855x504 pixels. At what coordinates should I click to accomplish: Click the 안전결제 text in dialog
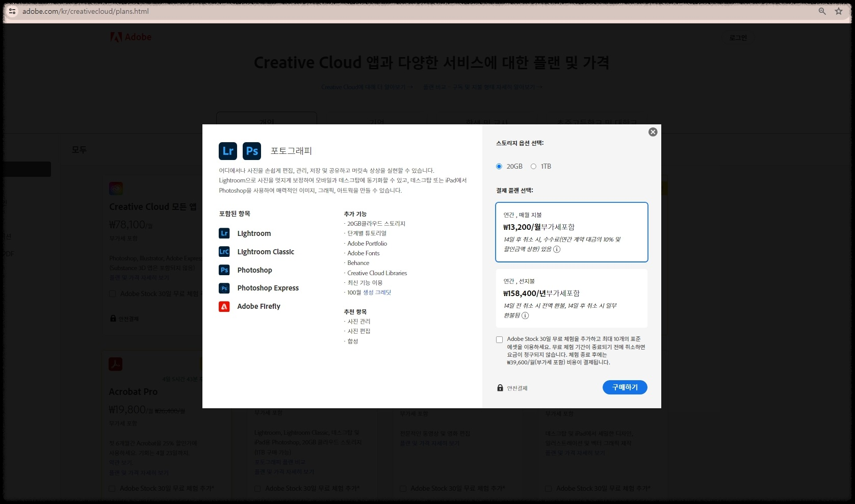coord(517,388)
